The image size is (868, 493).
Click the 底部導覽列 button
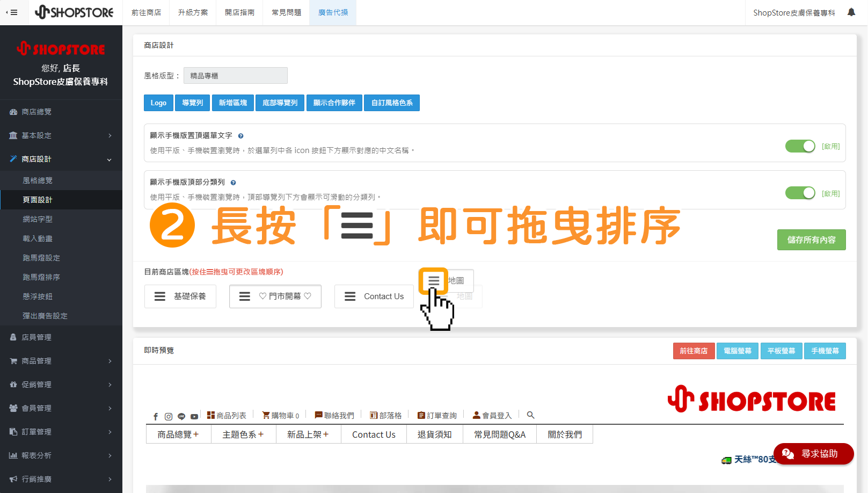(280, 103)
